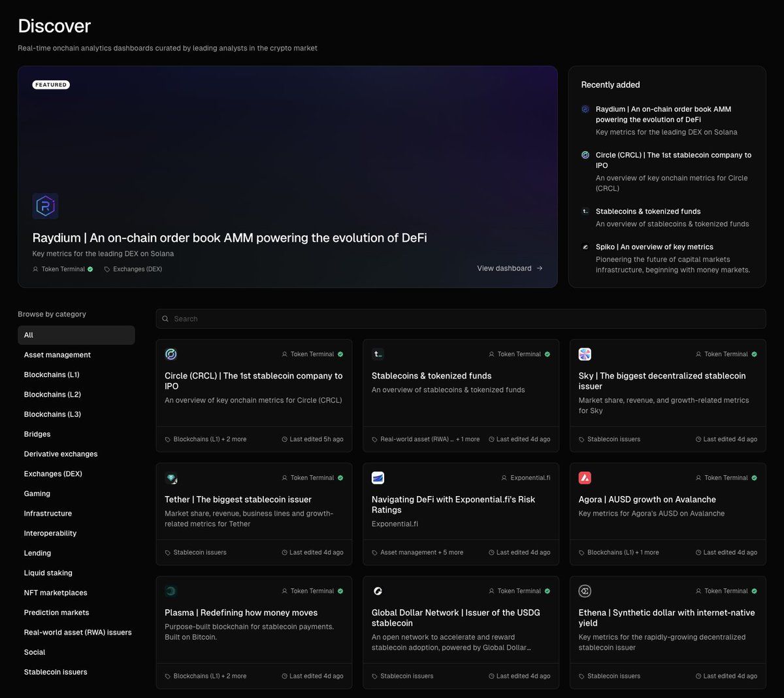Show Prediction markets category
This screenshot has height=698, width=784.
click(x=76, y=612)
